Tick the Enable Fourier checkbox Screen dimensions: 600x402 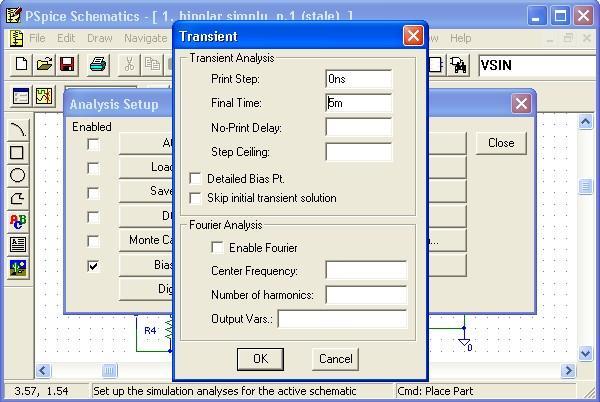[x=217, y=247]
